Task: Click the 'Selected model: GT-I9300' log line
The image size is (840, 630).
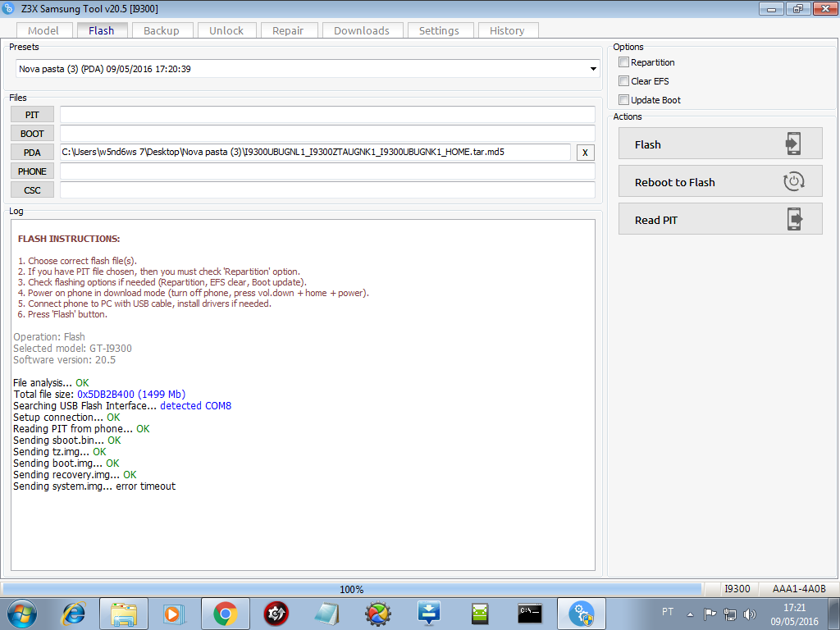Action: point(72,348)
